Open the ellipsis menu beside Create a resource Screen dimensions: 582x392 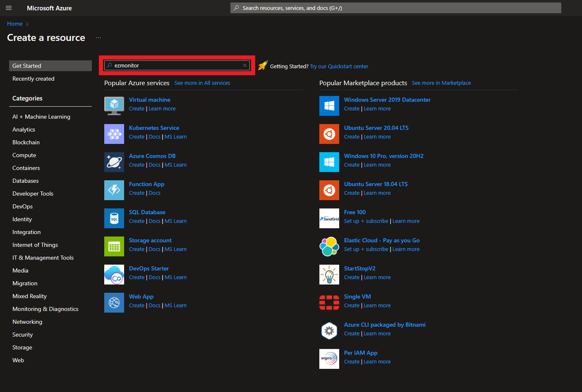click(98, 38)
